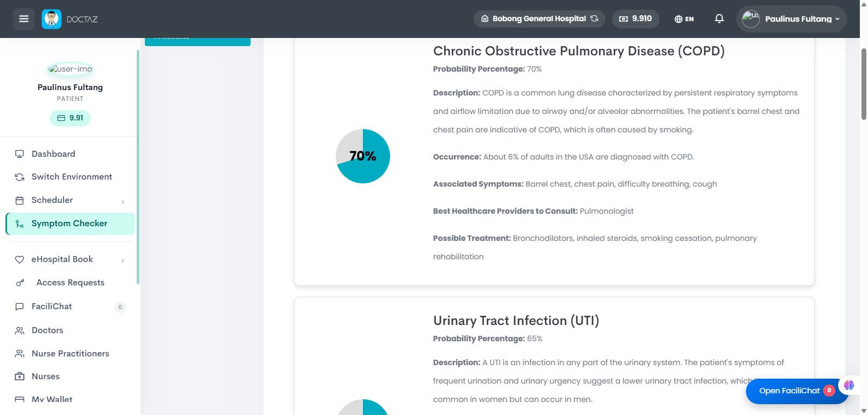Click the PATIENT role label
This screenshot has height=415, width=868.
(x=70, y=99)
